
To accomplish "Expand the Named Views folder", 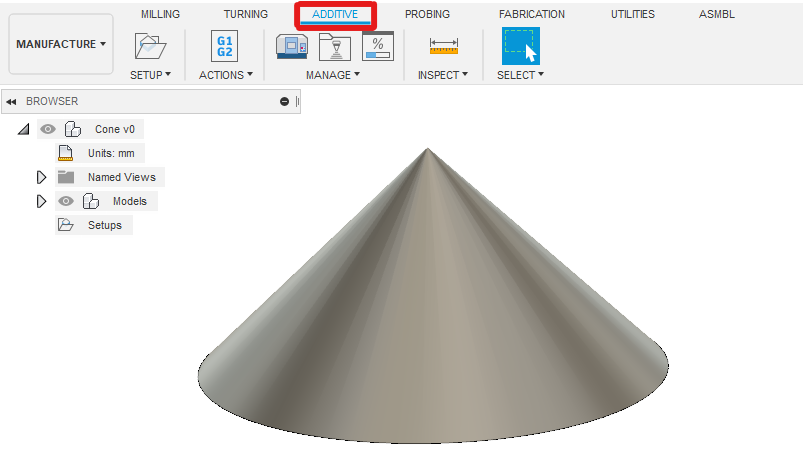I will 41,177.
